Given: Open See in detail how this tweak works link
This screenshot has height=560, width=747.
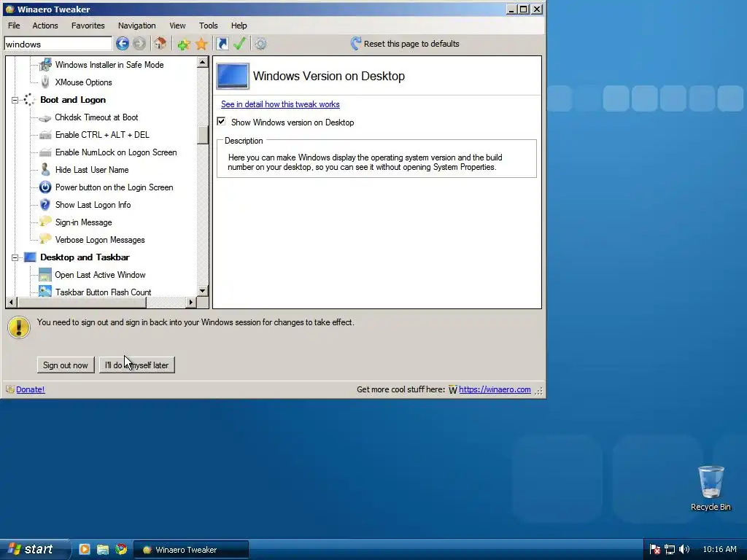Looking at the screenshot, I should pyautogui.click(x=280, y=104).
